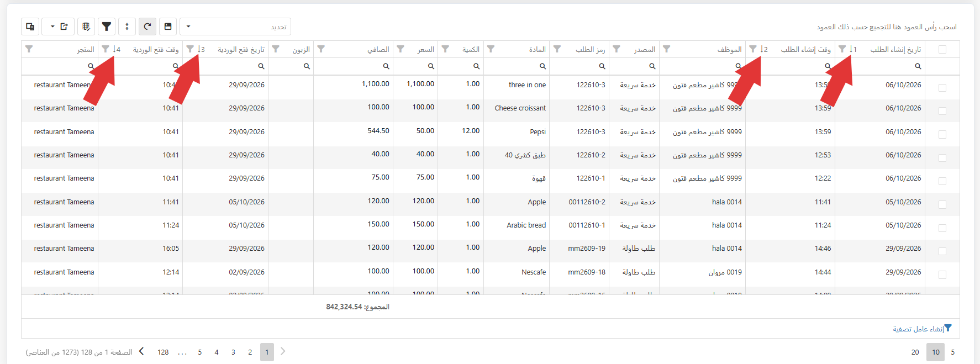Open header filter for المصدر column
Image resolution: width=980 pixels, height=364 pixels.
[x=617, y=49]
